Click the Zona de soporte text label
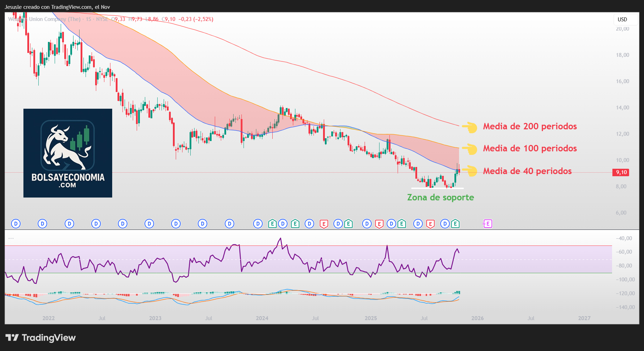644x351 pixels. pos(440,198)
